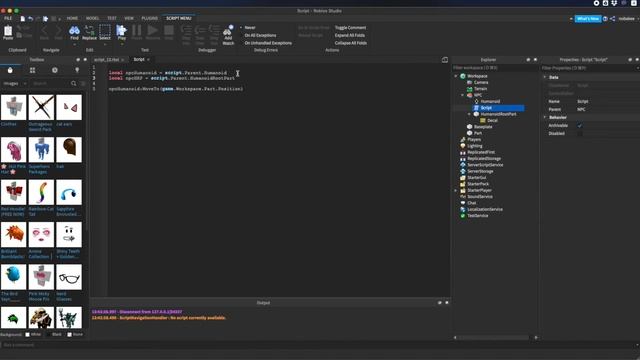Select the White background radio
This screenshot has width=640, height=360.
(28, 334)
